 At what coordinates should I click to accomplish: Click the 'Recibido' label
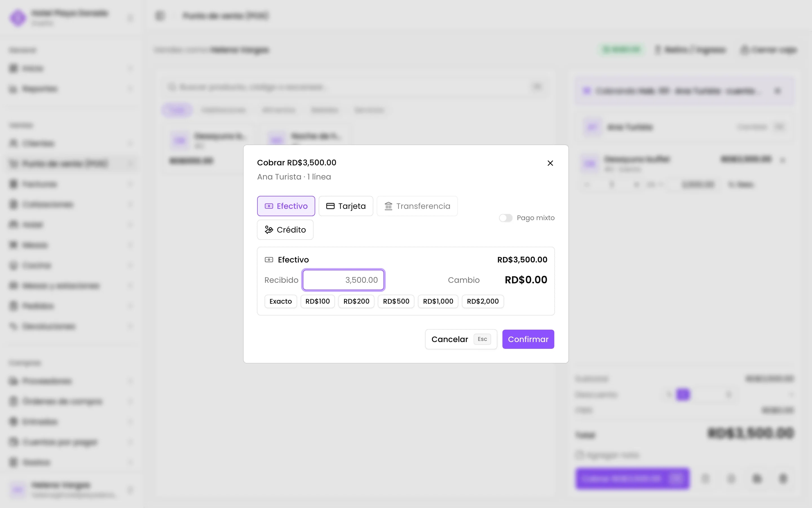281,280
